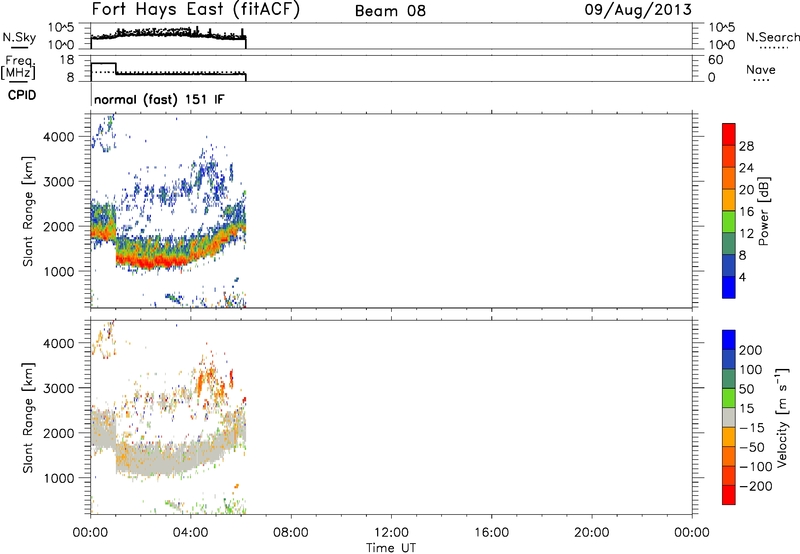Click the "Beam 08" label

(390, 11)
